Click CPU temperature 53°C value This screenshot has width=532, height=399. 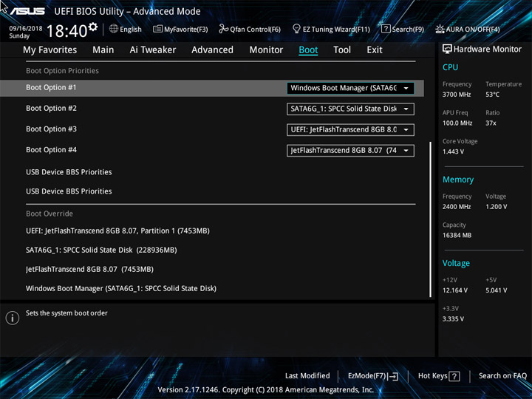(x=492, y=95)
